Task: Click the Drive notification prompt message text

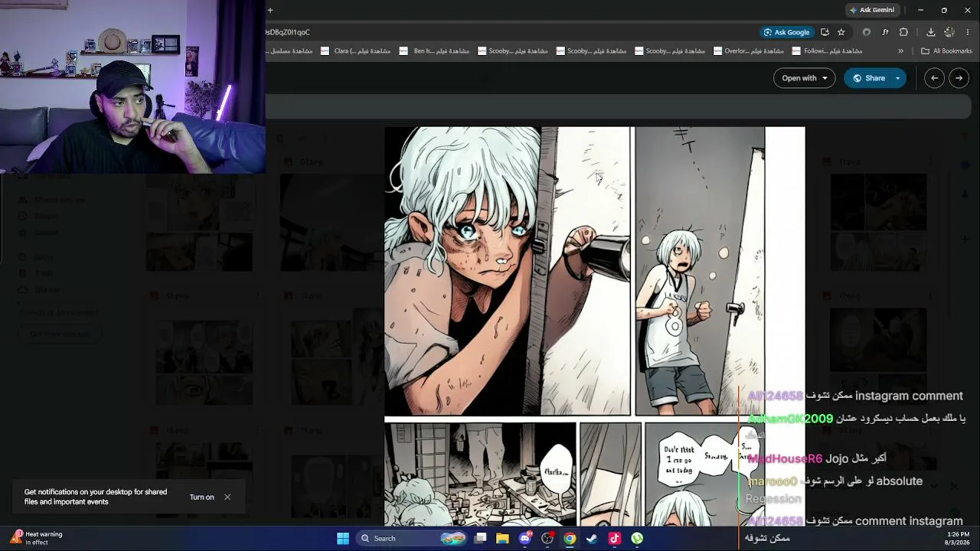Action: [x=96, y=497]
